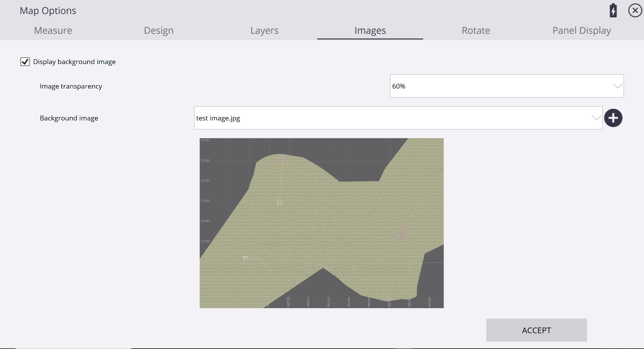The width and height of the screenshot is (644, 349).
Task: Click the close dialog X icon
Action: click(635, 10)
